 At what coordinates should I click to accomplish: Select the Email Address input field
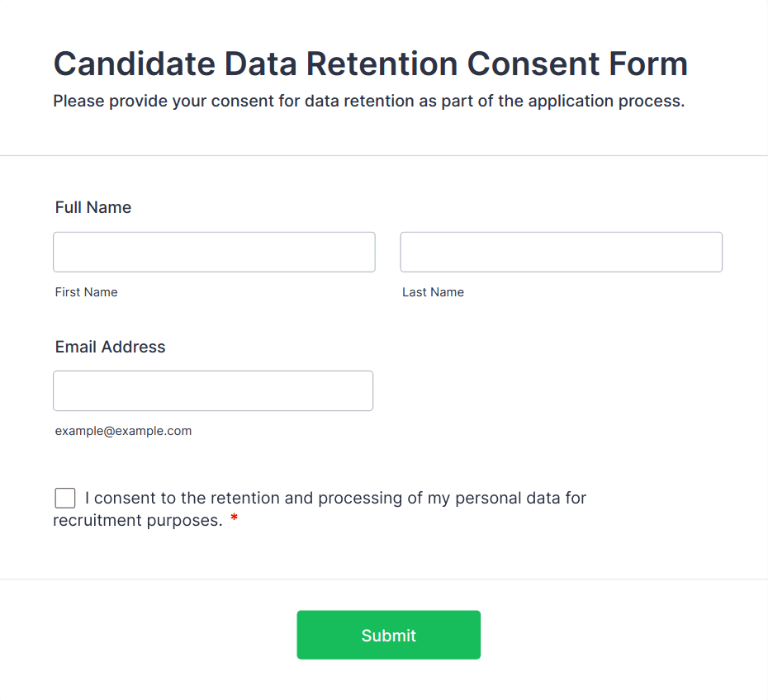(x=213, y=390)
